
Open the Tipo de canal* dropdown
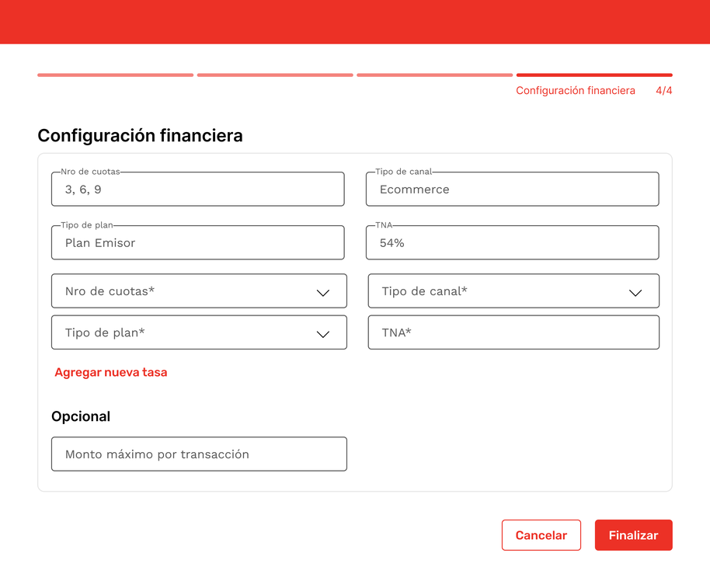[513, 291]
